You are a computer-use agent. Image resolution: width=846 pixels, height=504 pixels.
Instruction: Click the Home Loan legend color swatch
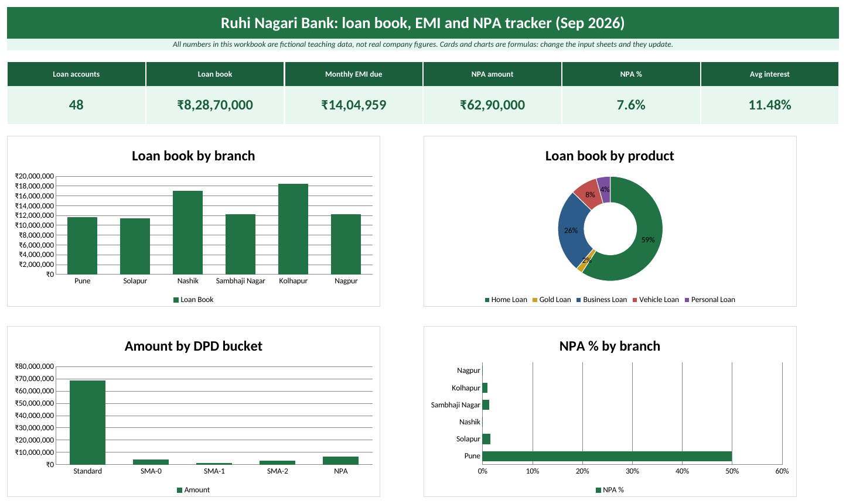(487, 300)
